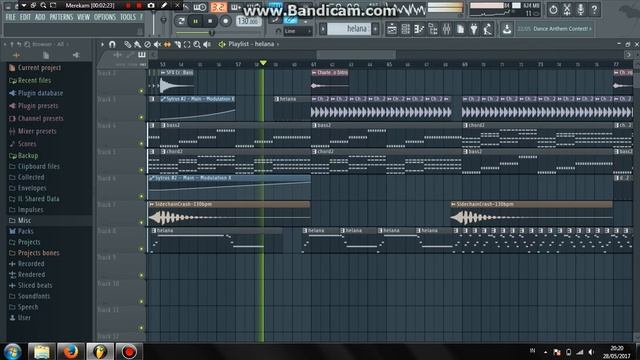640x360 pixels.
Task: Click previous pattern arrow beside helana
Action: 323,29
